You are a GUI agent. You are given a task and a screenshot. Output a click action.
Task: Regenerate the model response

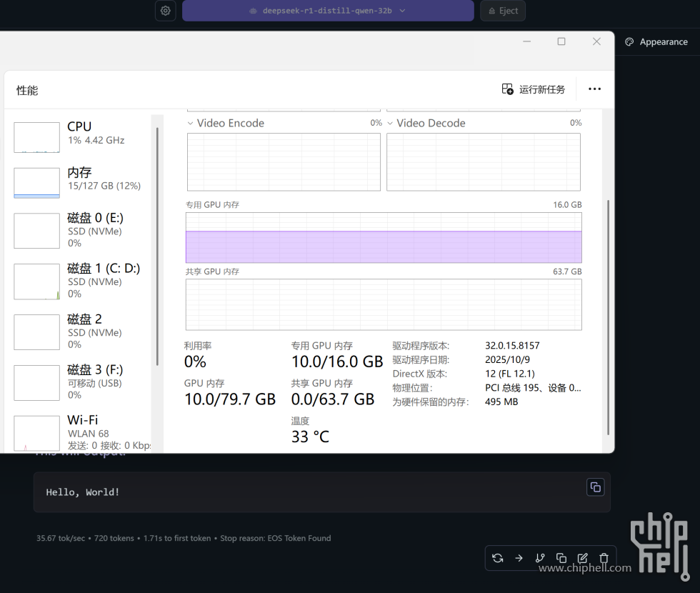(x=498, y=558)
